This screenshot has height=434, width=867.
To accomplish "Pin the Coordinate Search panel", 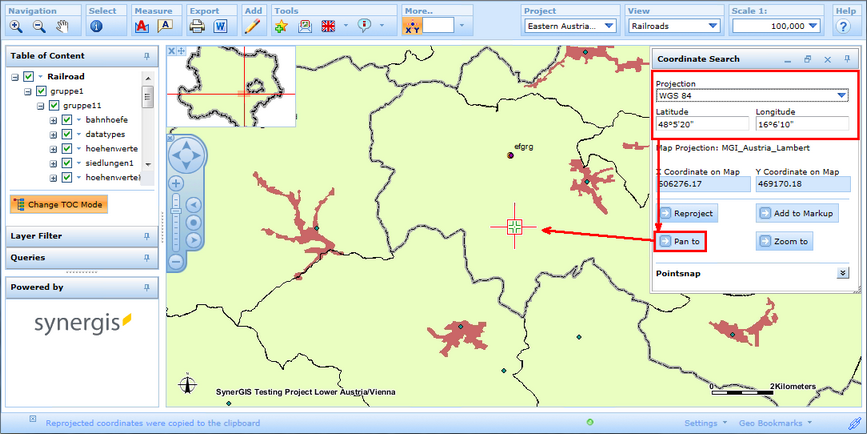I will tap(847, 59).
